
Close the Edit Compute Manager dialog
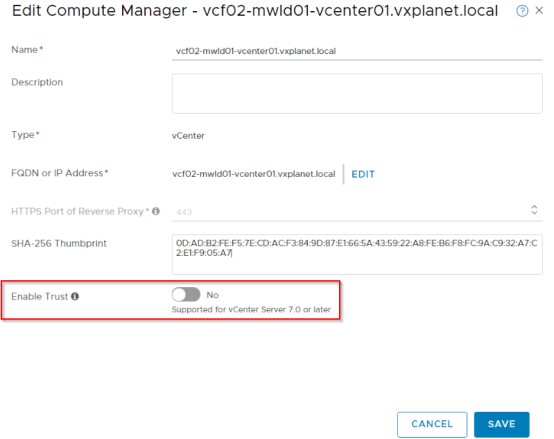click(x=539, y=11)
